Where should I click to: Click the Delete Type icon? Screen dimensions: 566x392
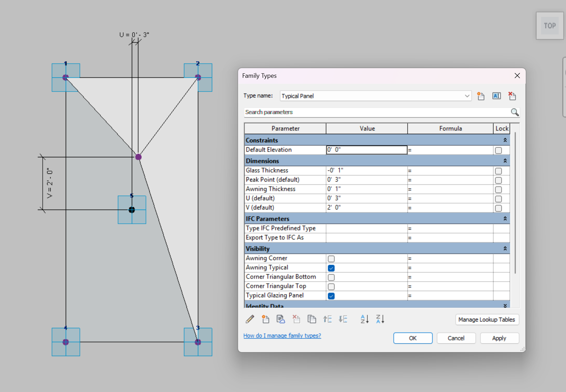tap(512, 96)
